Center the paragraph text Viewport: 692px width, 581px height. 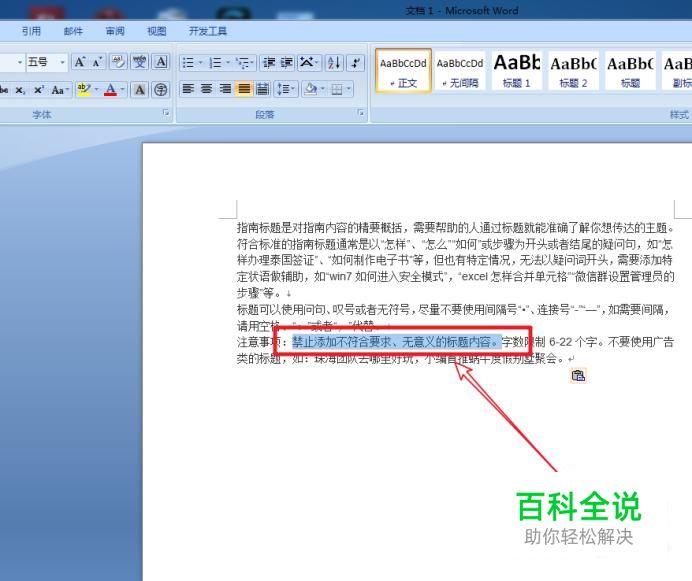(x=207, y=89)
